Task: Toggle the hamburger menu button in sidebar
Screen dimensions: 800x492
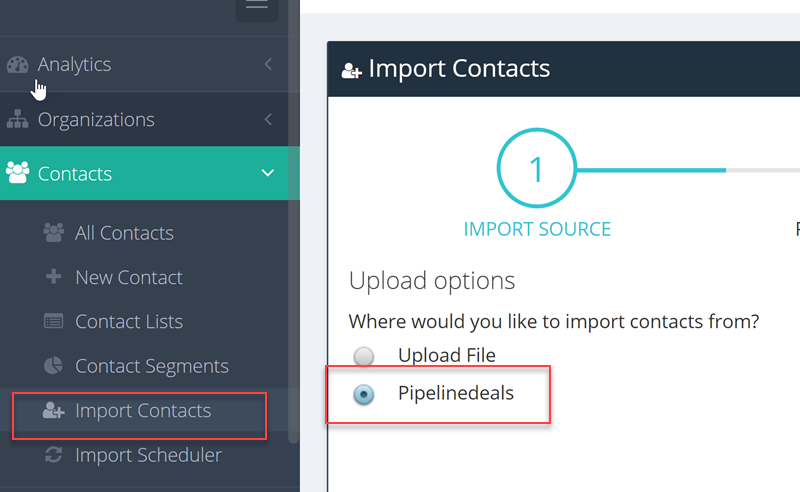Action: point(257,6)
